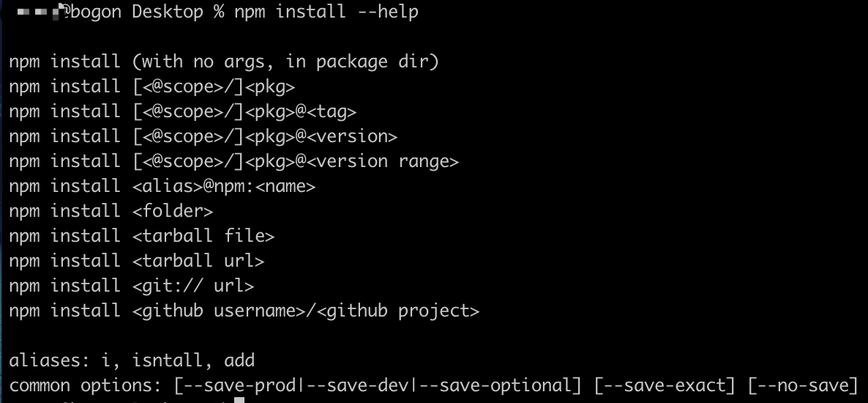868x403 pixels.
Task: Click the "<git:// url>" argument
Action: (193, 286)
